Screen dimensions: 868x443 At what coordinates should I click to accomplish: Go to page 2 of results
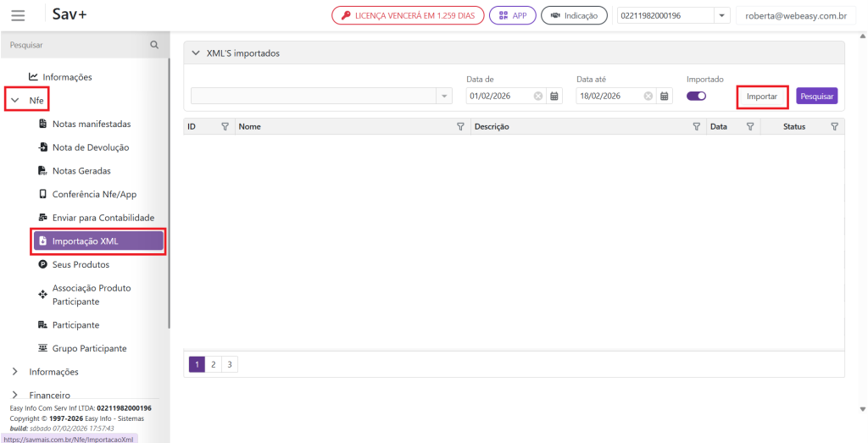(214, 364)
